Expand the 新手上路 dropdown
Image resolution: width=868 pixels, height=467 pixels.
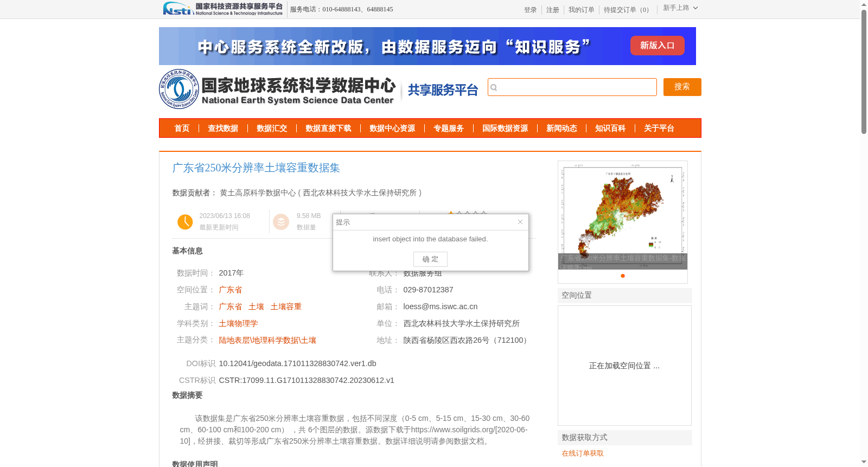click(680, 8)
